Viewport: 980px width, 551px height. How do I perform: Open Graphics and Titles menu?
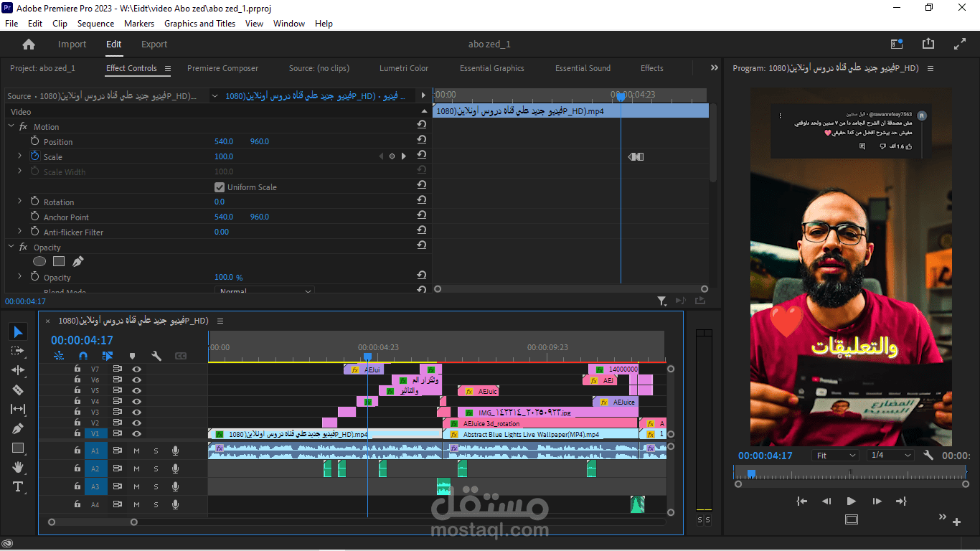click(x=199, y=24)
